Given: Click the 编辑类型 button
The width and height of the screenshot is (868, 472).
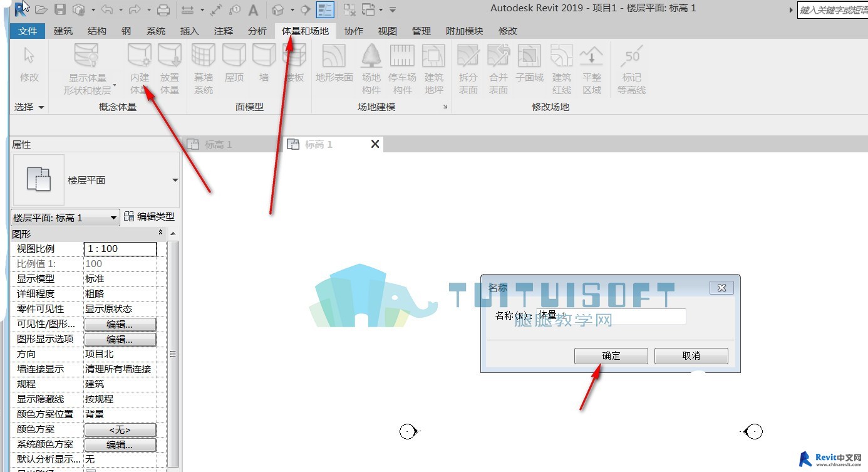Looking at the screenshot, I should click(150, 217).
